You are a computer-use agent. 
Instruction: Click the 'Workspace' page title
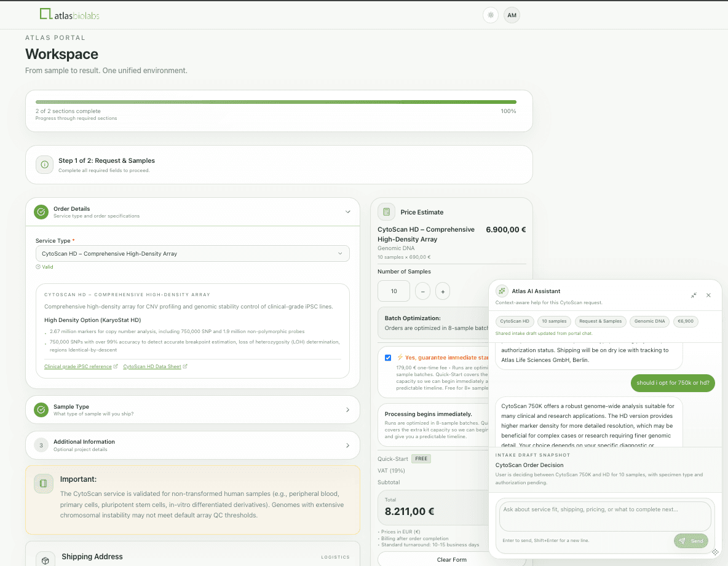[x=61, y=54]
